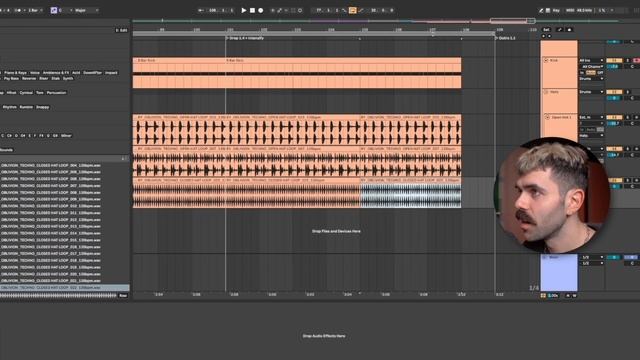Viewport: 640px width, 360px height.
Task: Click the previous locator arrow below Set
Action: pyautogui.click(x=543, y=36)
